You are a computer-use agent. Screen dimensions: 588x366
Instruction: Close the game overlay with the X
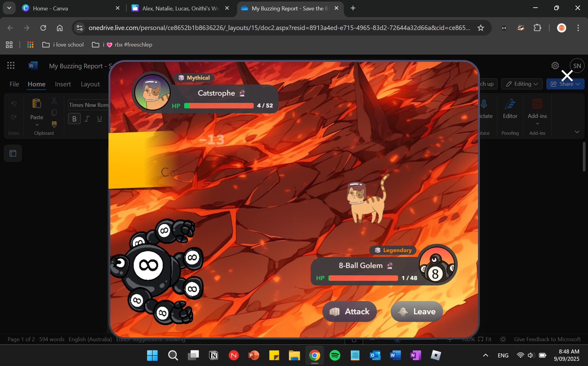click(x=567, y=75)
